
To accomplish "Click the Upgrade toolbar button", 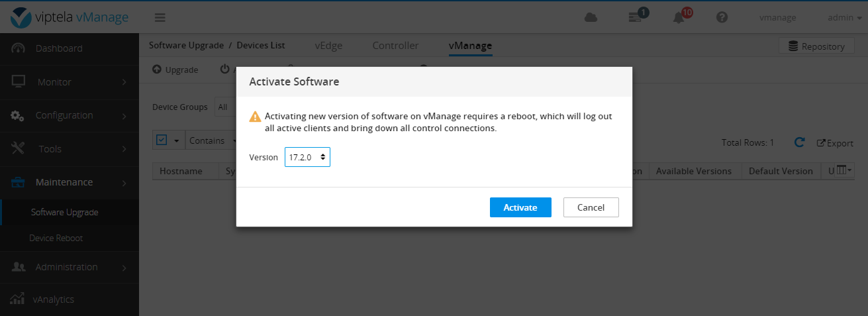I will coord(175,70).
